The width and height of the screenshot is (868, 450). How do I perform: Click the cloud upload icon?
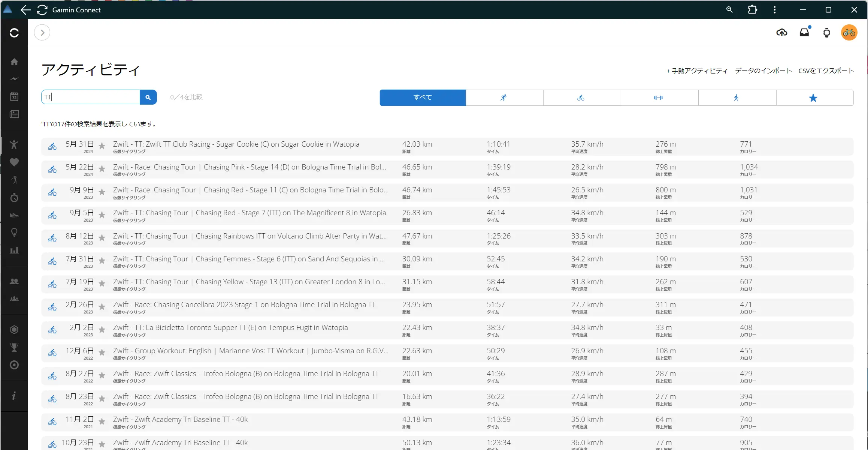click(x=782, y=33)
